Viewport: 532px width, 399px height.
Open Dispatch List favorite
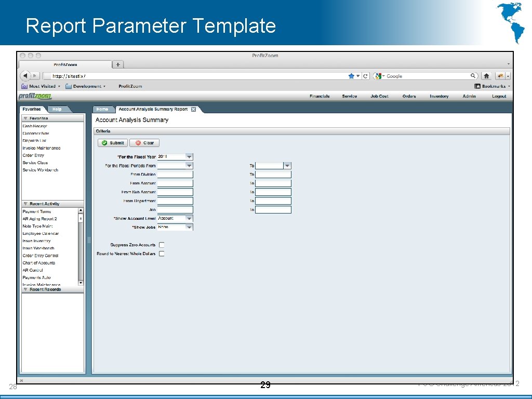pyautogui.click(x=34, y=141)
